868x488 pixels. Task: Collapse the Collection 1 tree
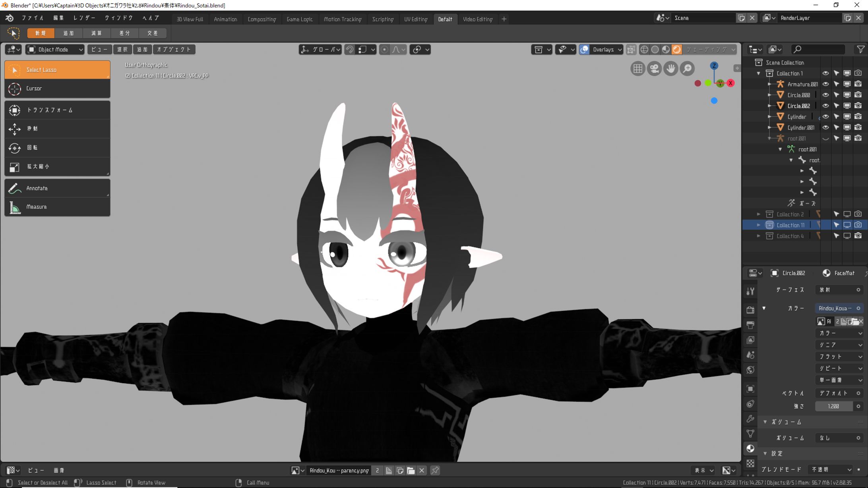pos(758,73)
